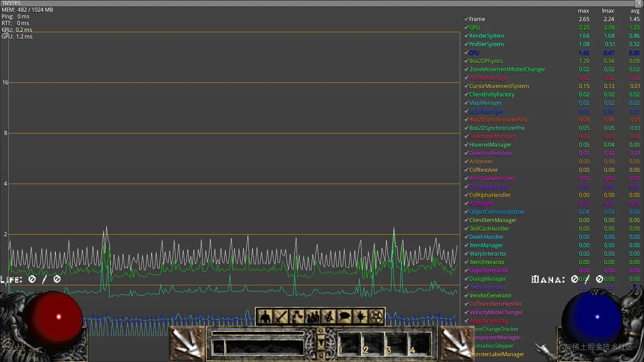Click the 'avg' column header

coord(635,11)
